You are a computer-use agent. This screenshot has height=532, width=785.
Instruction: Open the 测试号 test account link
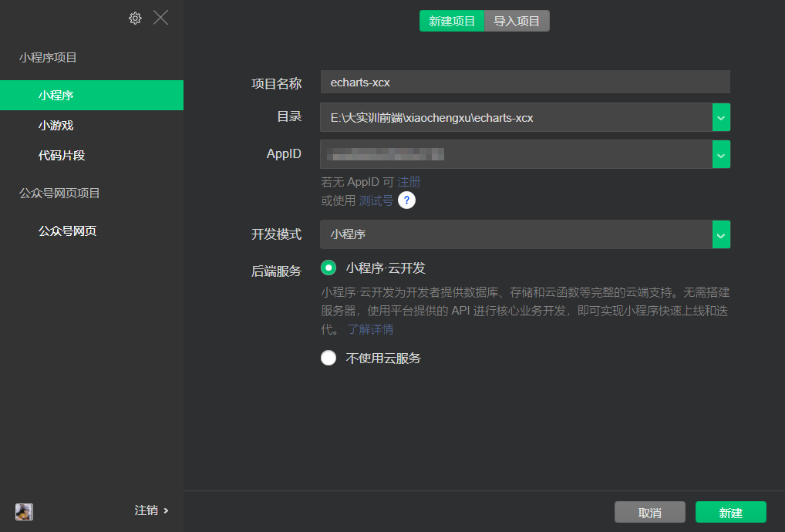coord(375,200)
